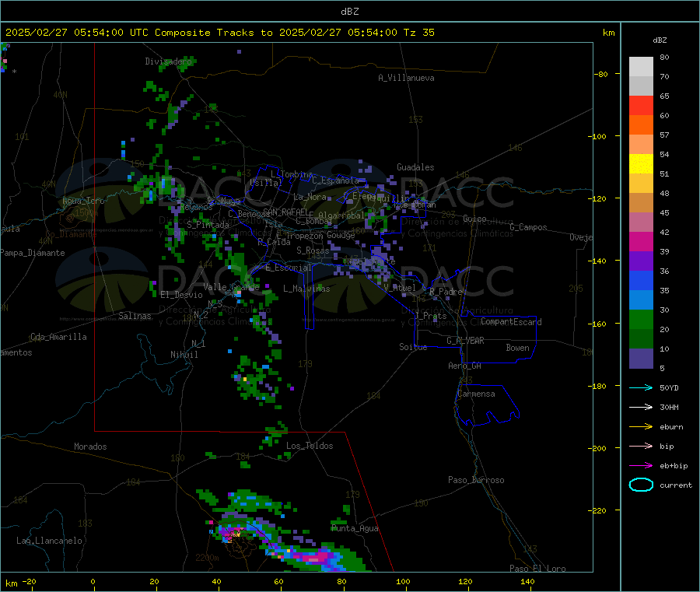Click the yellow eburn arrow in legend

coord(641,427)
